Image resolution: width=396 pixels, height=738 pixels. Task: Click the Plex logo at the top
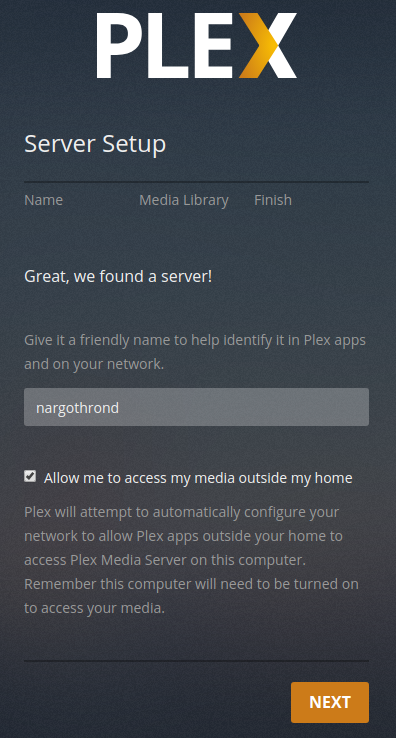click(197, 45)
